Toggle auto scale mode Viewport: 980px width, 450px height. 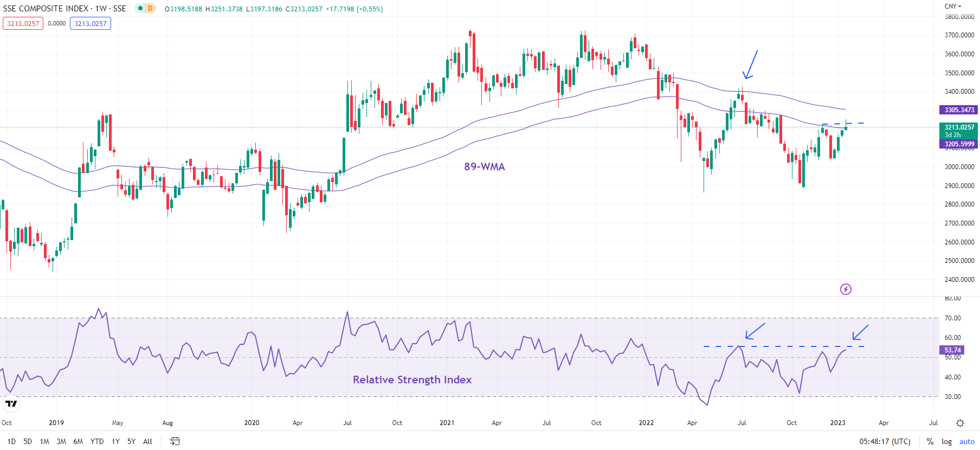(966, 441)
